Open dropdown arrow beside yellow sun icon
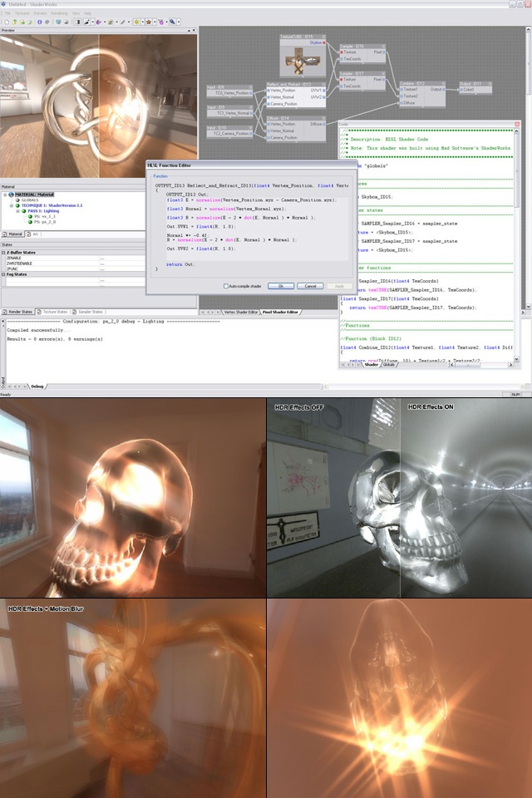532x798 pixels. [143, 22]
